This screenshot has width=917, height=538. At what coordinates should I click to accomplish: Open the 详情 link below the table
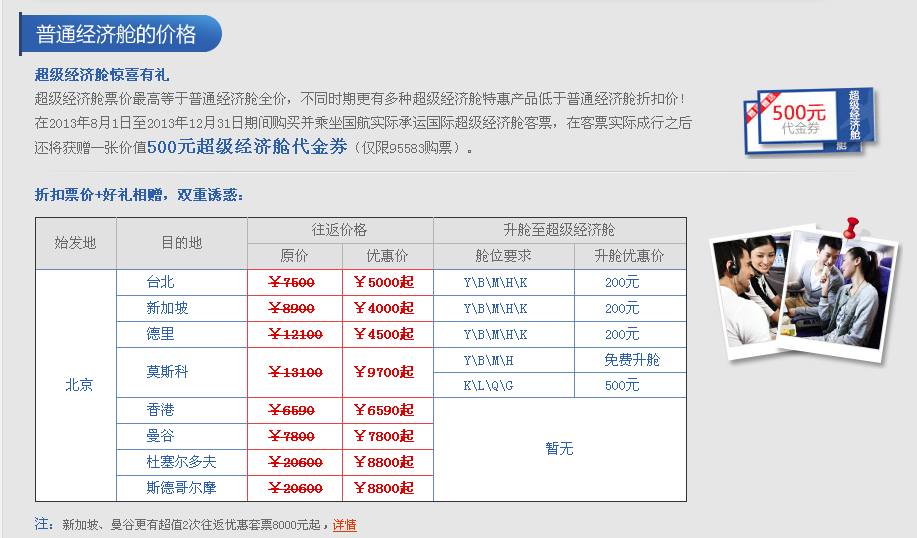[344, 524]
